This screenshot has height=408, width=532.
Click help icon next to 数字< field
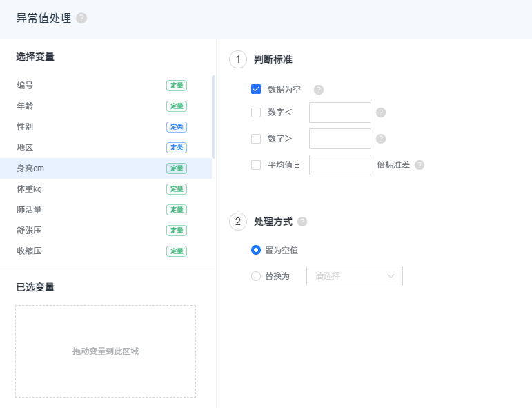[x=381, y=113]
